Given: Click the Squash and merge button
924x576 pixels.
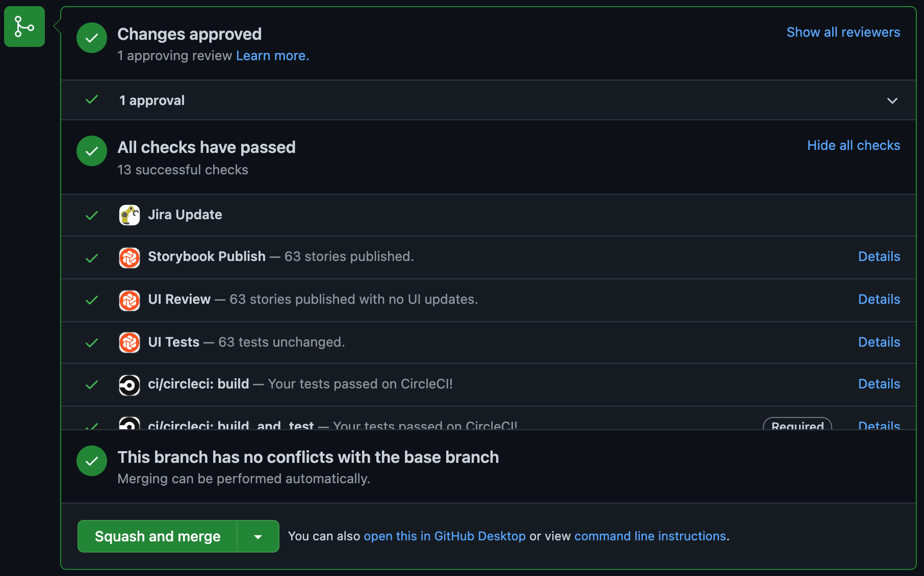Looking at the screenshot, I should (158, 536).
